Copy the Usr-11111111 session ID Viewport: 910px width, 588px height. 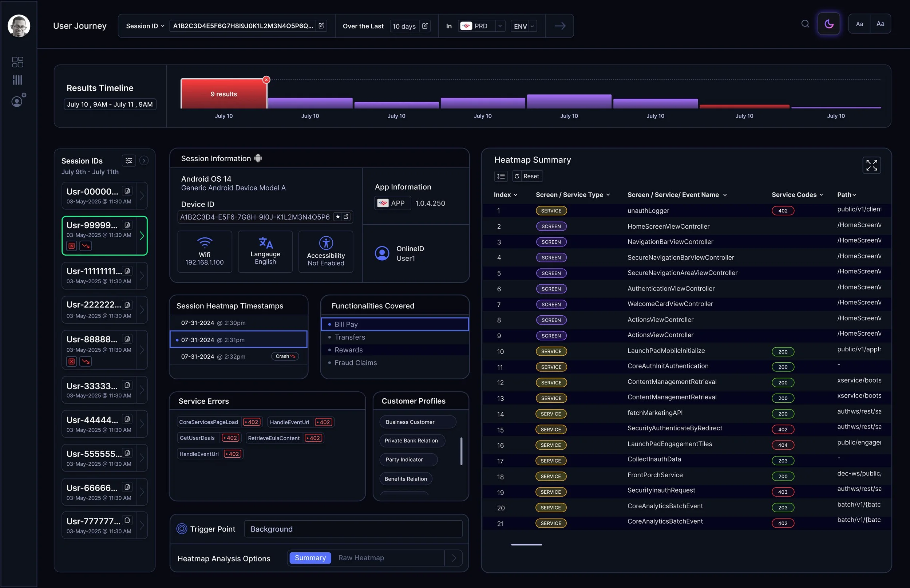click(x=127, y=271)
